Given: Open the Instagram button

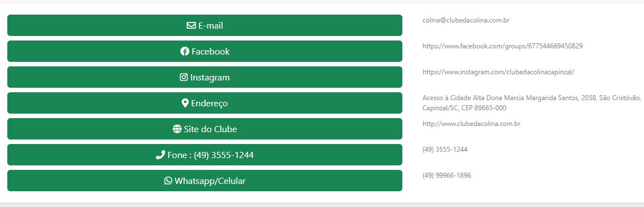Looking at the screenshot, I should (x=205, y=77).
